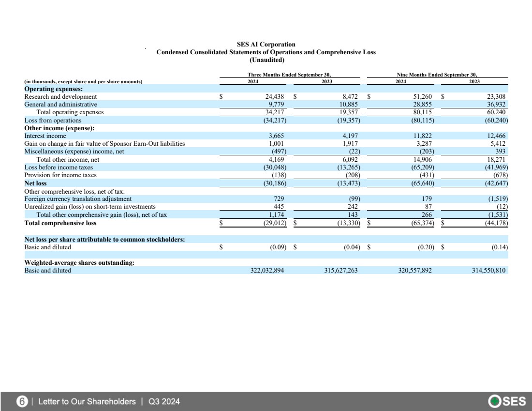Click the "(Unaudited)" subtitle

coord(267,60)
